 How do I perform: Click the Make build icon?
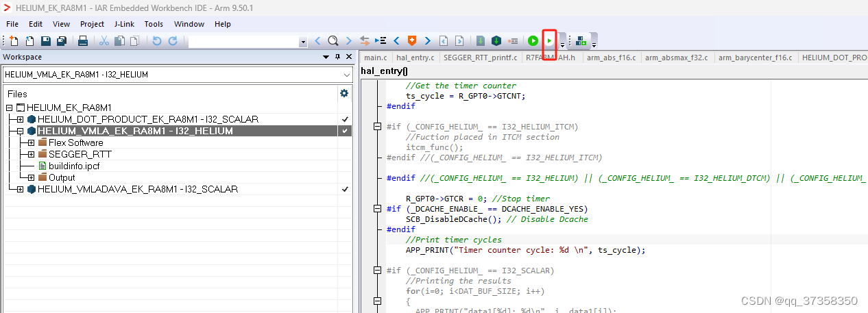click(x=496, y=41)
